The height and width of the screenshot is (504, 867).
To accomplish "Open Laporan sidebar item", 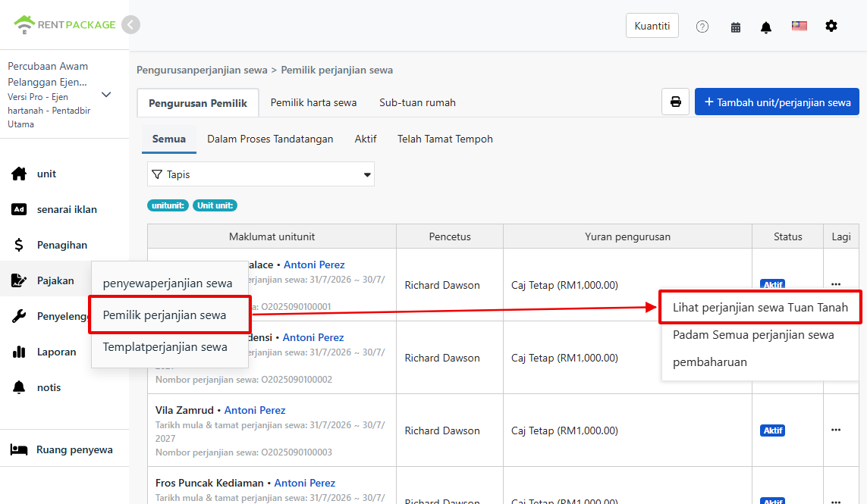I will pos(56,352).
